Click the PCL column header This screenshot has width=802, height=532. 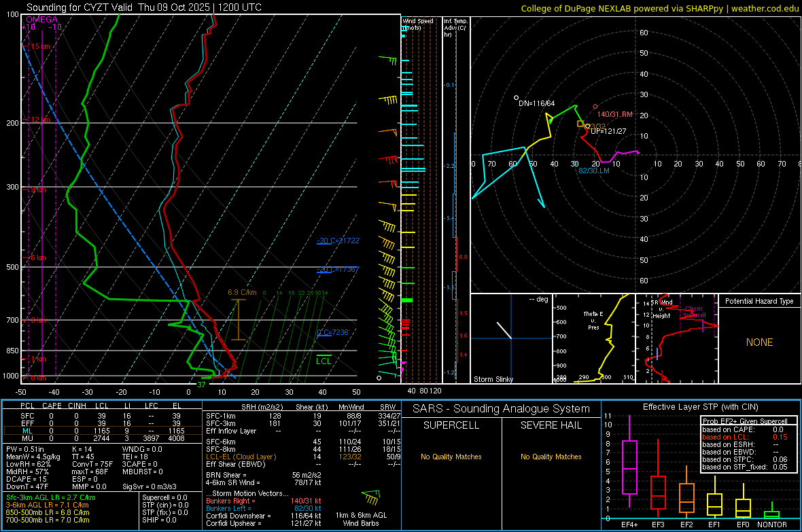(27, 406)
